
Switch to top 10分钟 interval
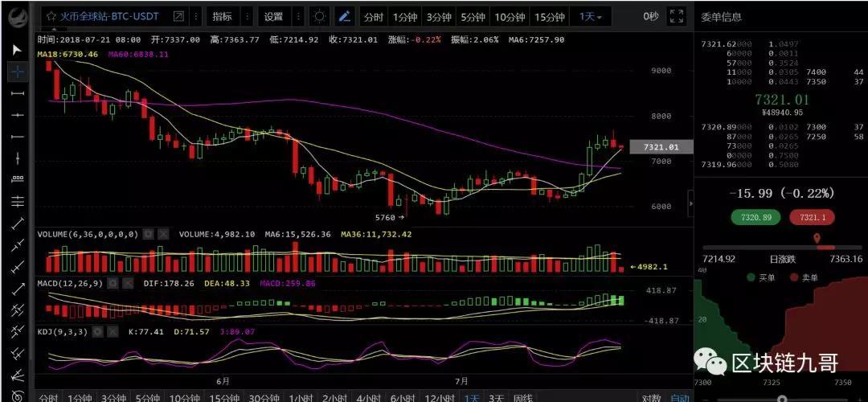click(x=510, y=17)
